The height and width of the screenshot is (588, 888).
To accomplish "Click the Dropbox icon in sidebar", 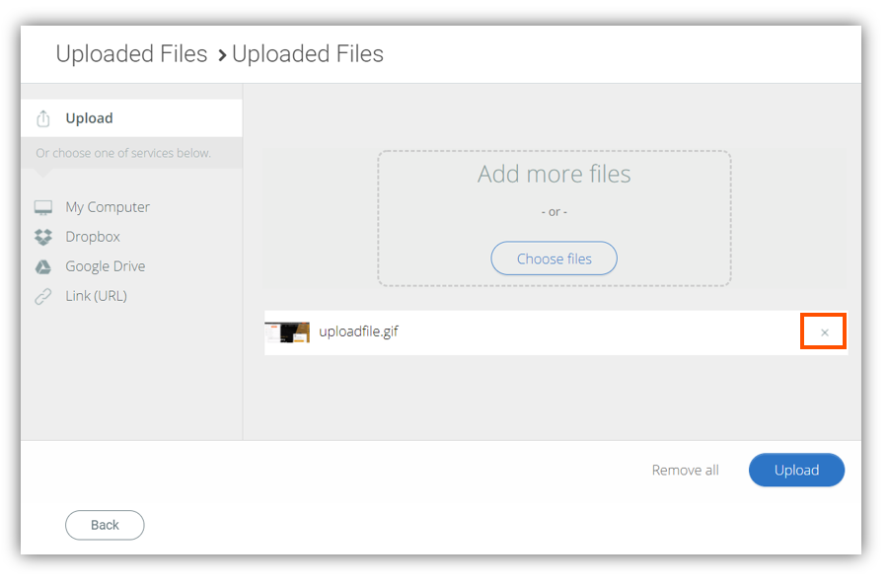I will tap(43, 236).
